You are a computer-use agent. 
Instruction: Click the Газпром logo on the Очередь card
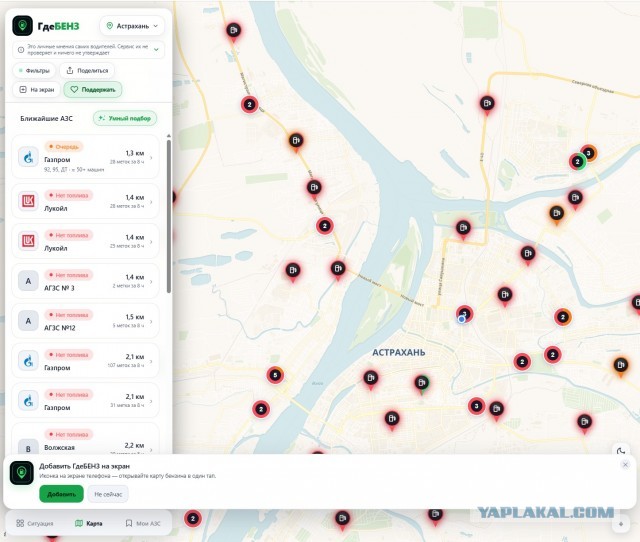pyautogui.click(x=28, y=157)
